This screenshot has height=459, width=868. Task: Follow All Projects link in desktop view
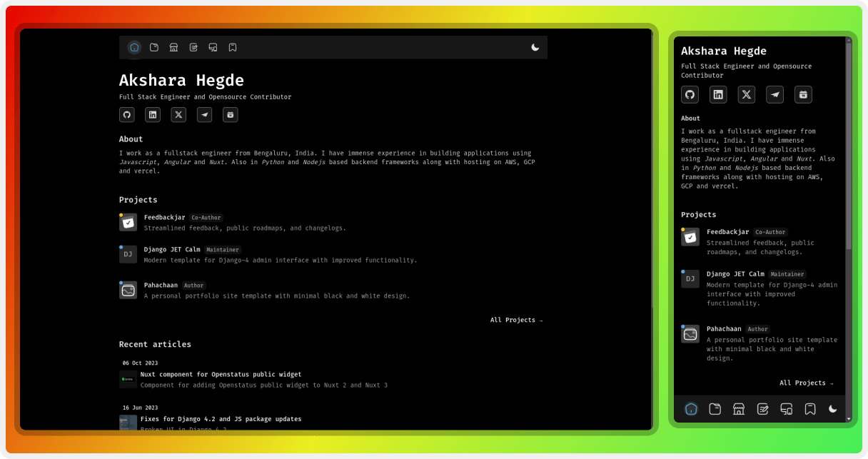(517, 320)
